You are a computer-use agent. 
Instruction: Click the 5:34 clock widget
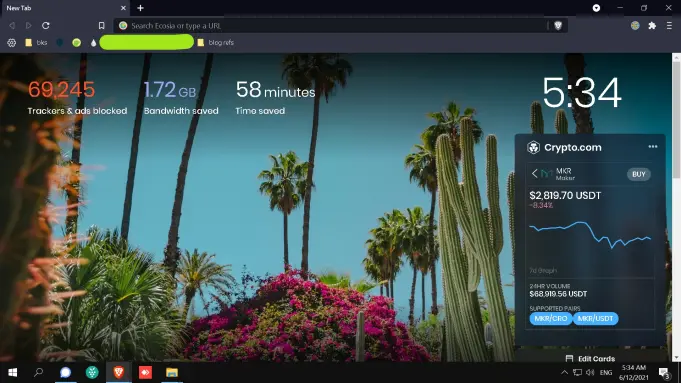click(582, 92)
